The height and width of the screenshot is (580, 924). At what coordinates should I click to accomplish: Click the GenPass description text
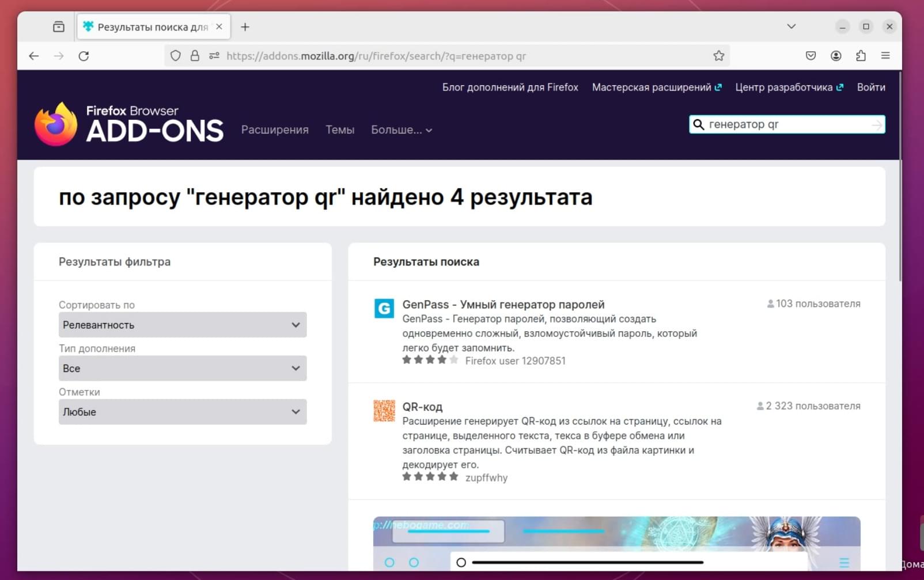click(x=550, y=333)
